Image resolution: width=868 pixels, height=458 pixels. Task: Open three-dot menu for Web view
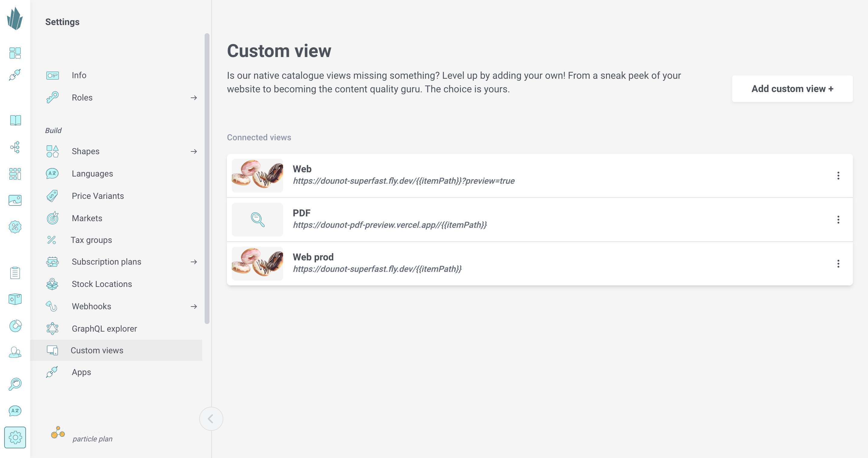pyautogui.click(x=838, y=176)
